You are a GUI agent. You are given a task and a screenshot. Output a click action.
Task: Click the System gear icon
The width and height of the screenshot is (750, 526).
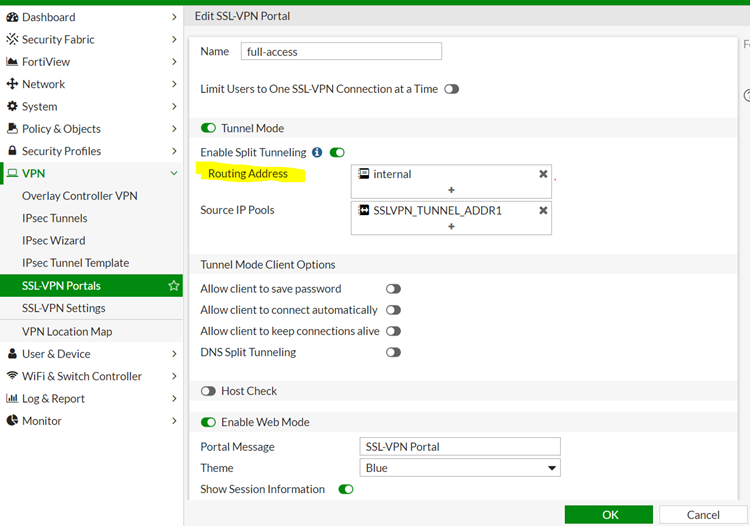12,106
